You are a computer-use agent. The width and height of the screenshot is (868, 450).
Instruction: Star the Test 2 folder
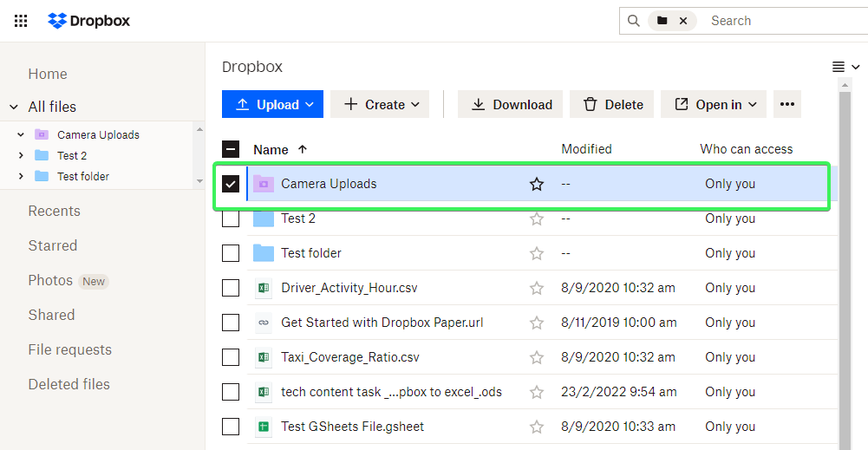[537, 219]
